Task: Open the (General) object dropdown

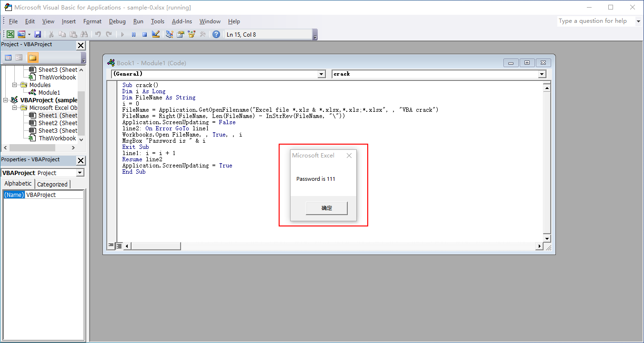Action: pos(322,74)
